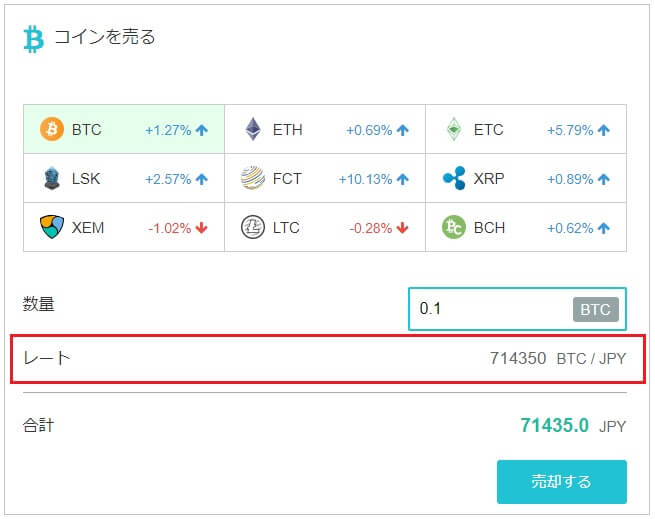Click the ETH label text
655x519 pixels.
287,130
